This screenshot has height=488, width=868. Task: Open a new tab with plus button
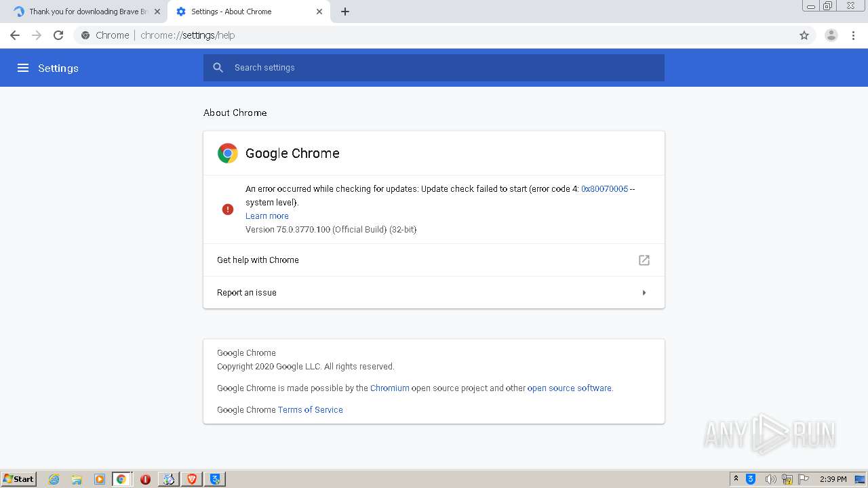(x=345, y=12)
